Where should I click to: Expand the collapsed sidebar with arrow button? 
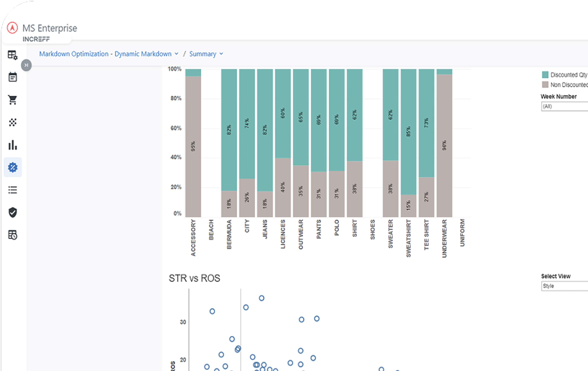[x=26, y=65]
